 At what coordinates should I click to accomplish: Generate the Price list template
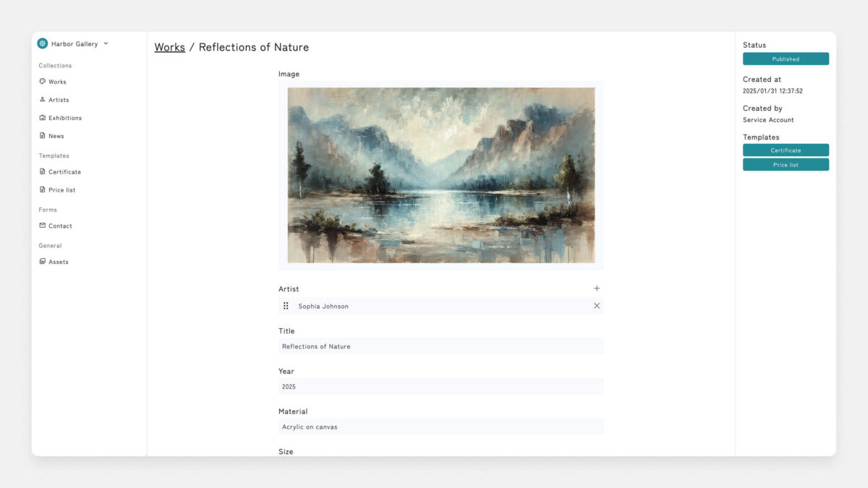tap(786, 164)
